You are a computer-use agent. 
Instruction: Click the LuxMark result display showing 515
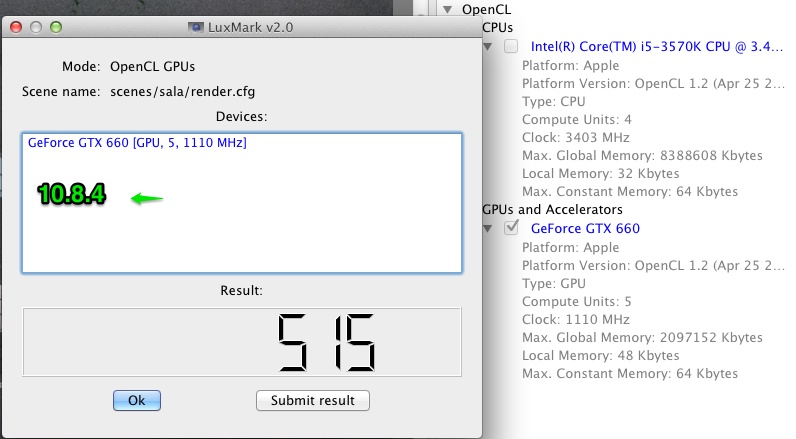242,342
